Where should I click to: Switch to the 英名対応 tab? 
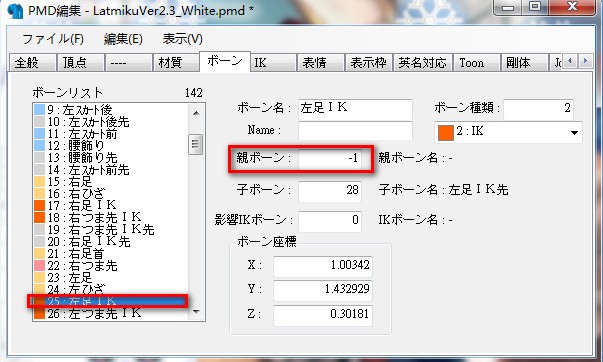coord(422,62)
